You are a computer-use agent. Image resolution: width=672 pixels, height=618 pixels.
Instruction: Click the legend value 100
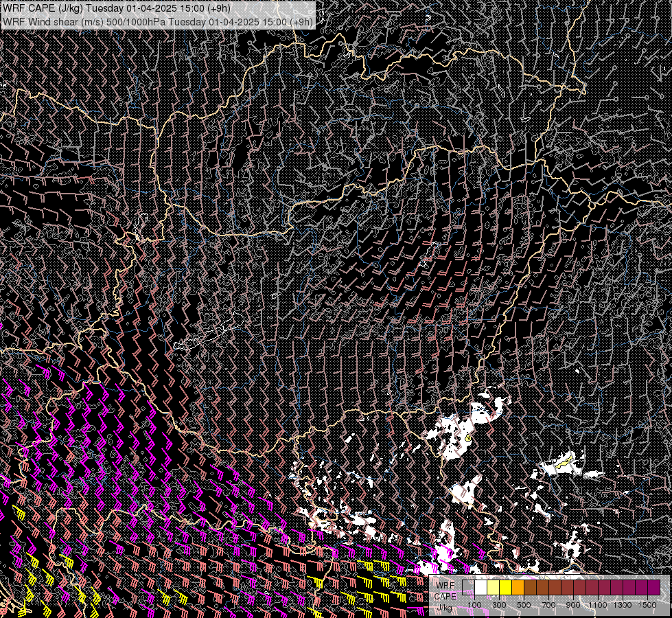[474, 605]
